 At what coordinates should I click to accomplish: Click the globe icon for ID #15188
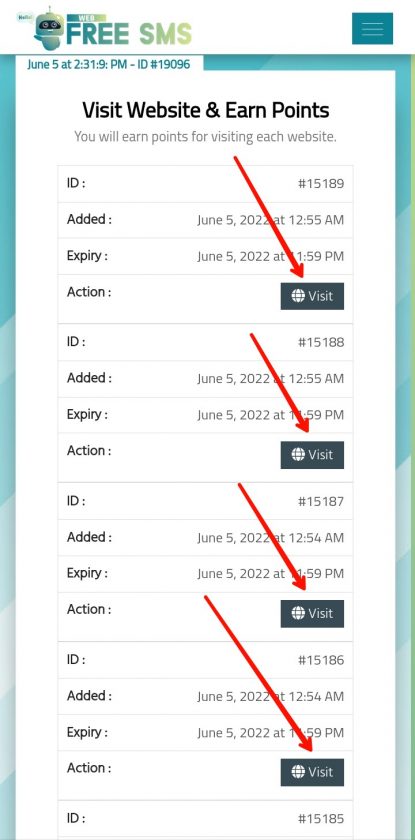[298, 454]
